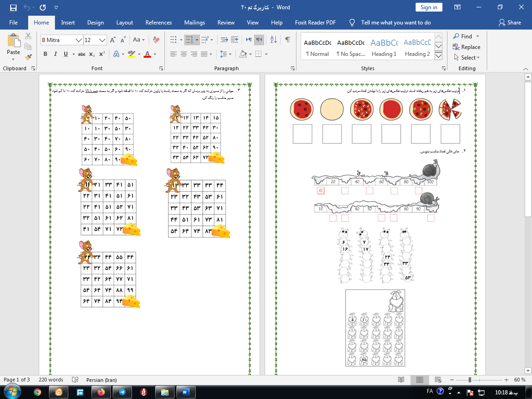Click the Format Painter brush icon
The image size is (532, 399).
28,57
